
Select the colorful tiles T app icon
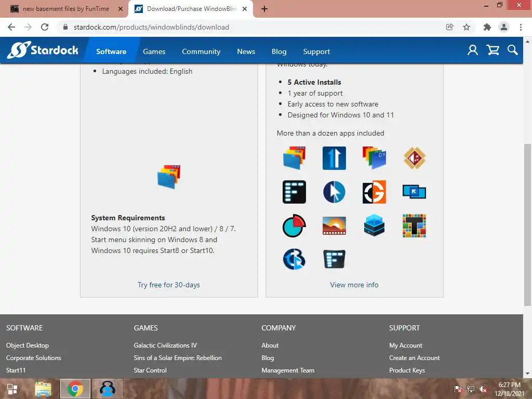(414, 225)
